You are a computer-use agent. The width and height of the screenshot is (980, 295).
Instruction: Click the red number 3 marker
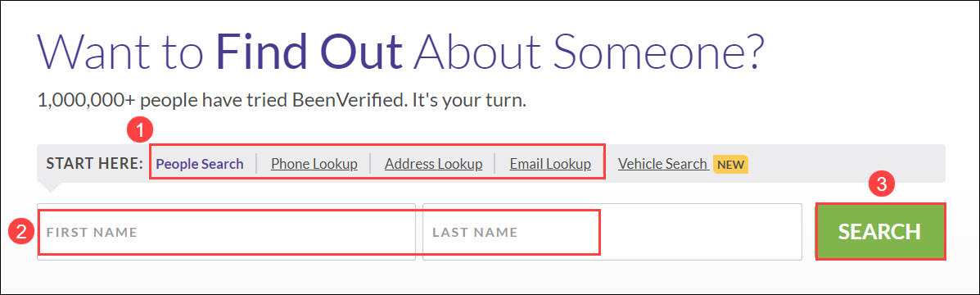[x=881, y=184]
